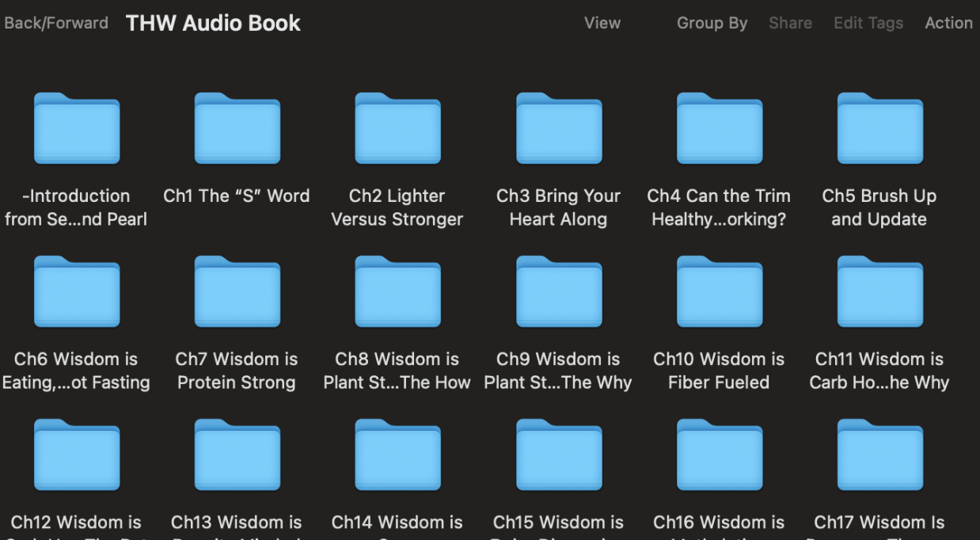
Task: Select the Ch12 Wisdom is folder icon
Action: [77, 454]
